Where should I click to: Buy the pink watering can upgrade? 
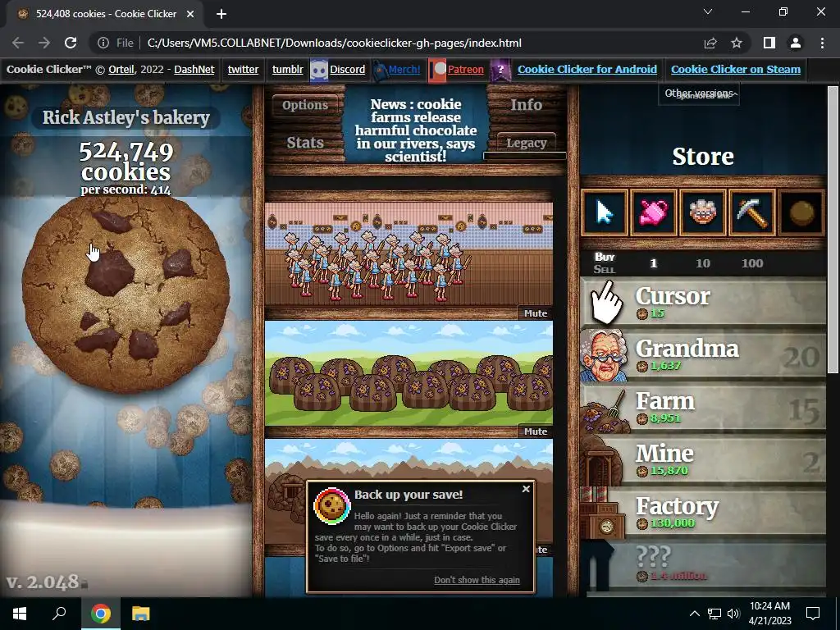(x=654, y=212)
